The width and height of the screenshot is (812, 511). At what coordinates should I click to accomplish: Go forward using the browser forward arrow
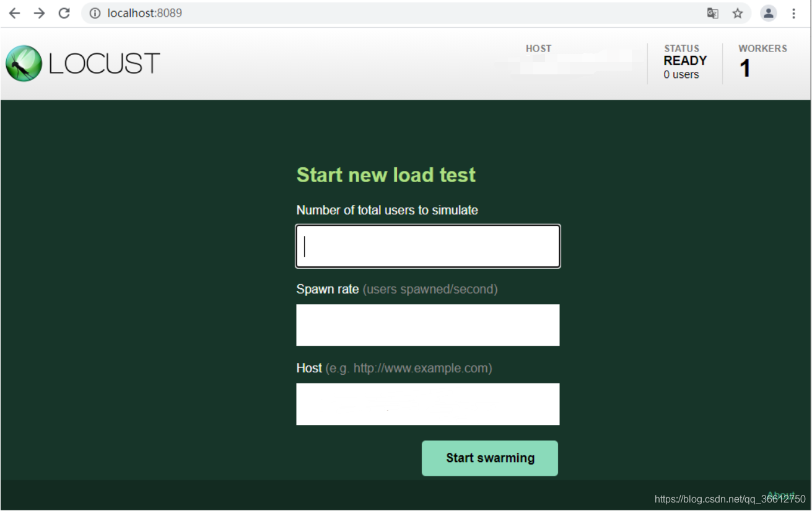pos(39,13)
